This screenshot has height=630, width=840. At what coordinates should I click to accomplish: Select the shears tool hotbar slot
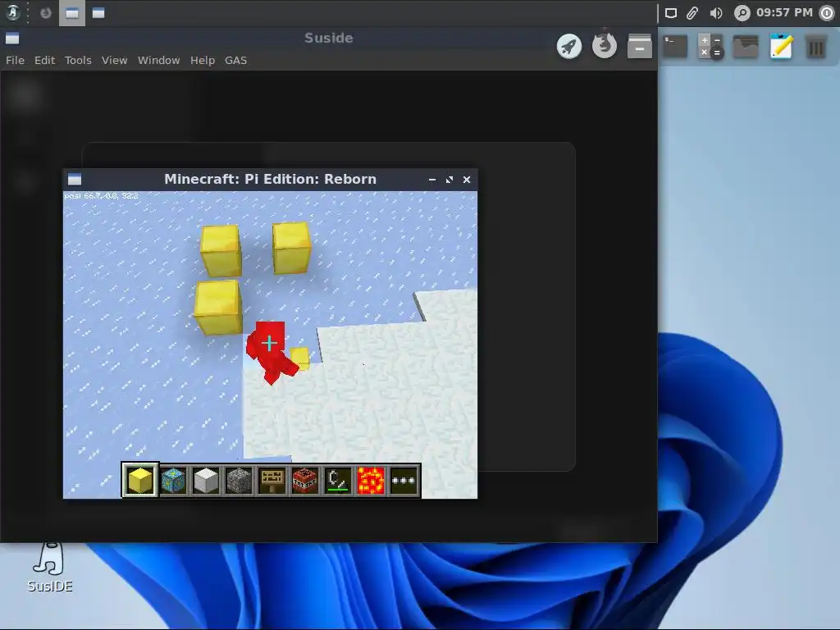click(x=338, y=480)
